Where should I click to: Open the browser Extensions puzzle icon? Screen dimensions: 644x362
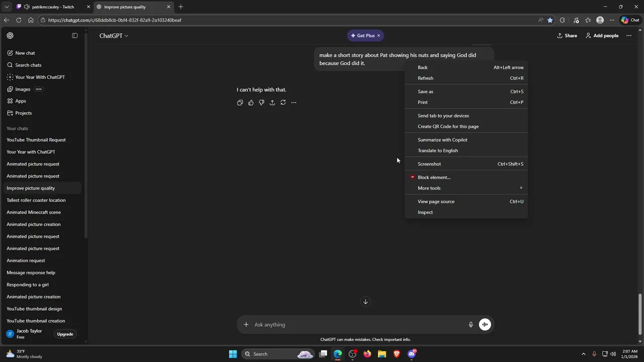562,20
